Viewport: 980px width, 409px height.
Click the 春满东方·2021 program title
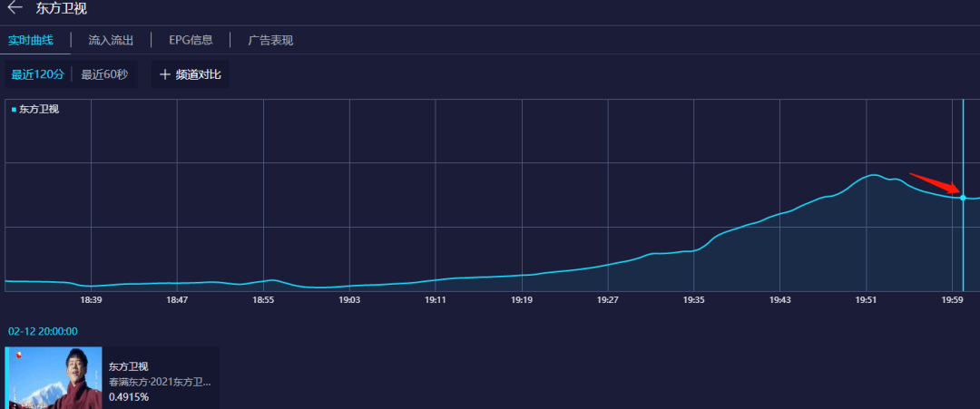click(x=160, y=382)
